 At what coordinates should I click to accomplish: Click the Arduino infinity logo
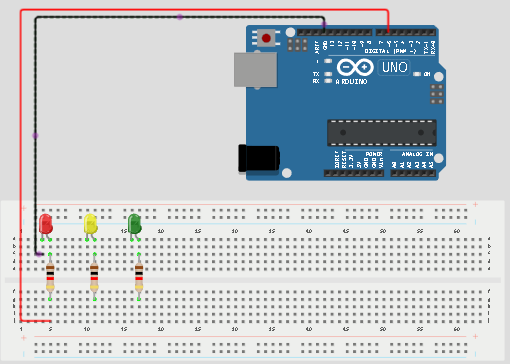point(355,67)
